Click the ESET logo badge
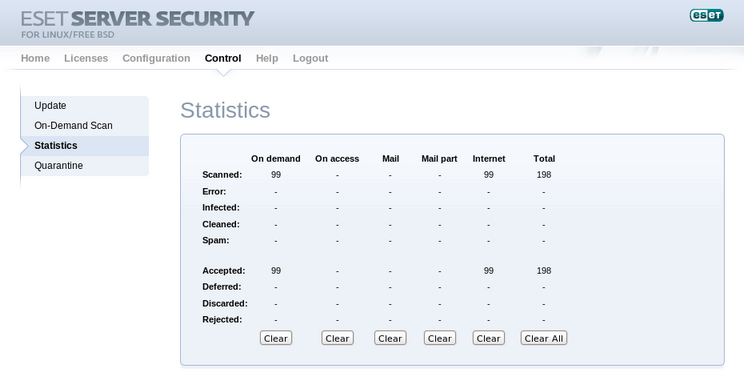The height and width of the screenshot is (373, 744). pos(707,15)
